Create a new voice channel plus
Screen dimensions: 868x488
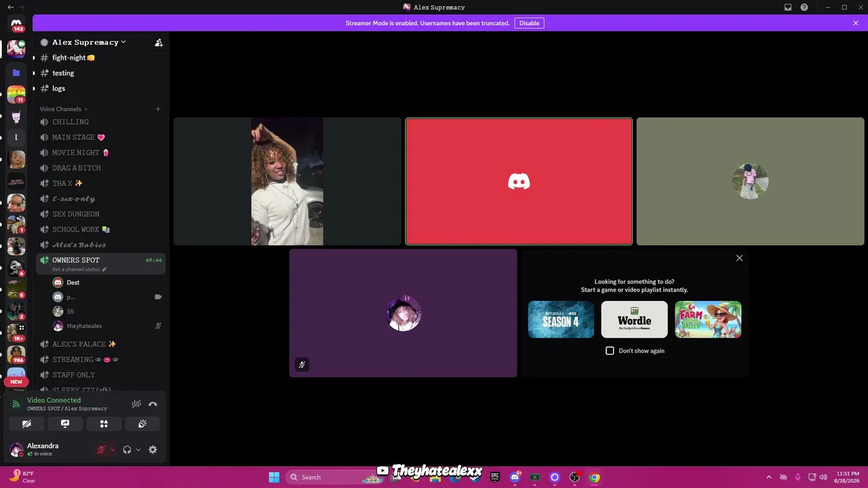pos(158,109)
